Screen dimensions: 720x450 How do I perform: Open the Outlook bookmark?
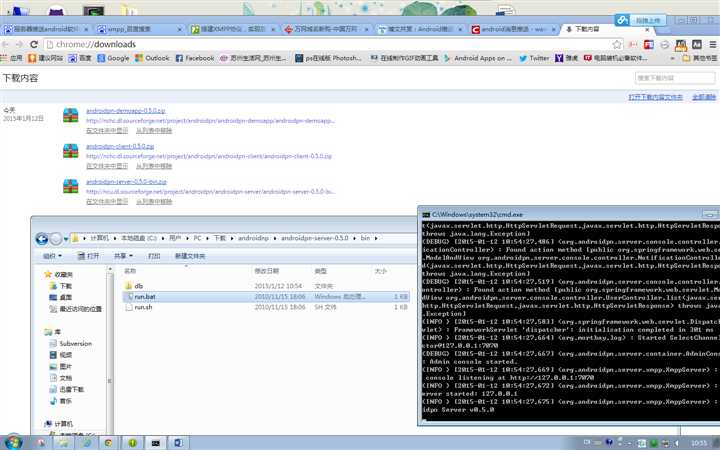click(x=152, y=58)
